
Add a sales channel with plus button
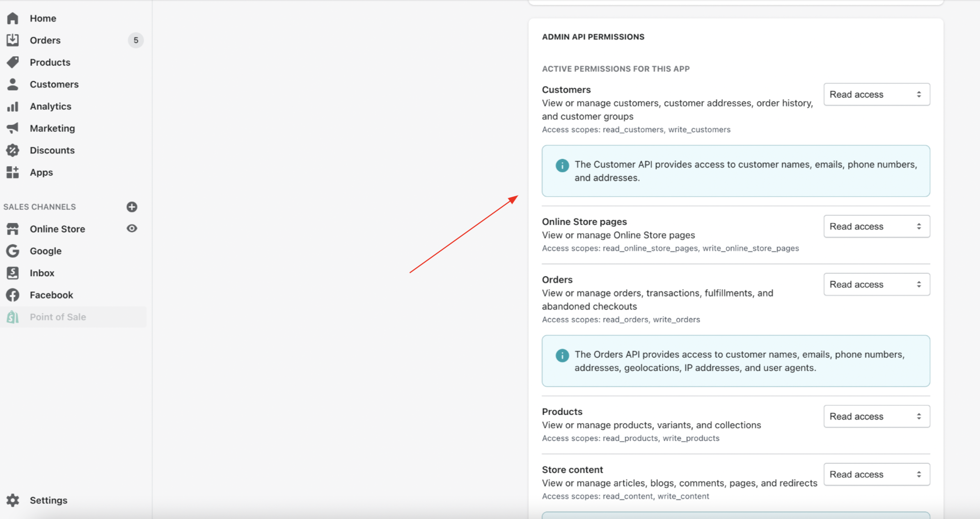(x=132, y=207)
